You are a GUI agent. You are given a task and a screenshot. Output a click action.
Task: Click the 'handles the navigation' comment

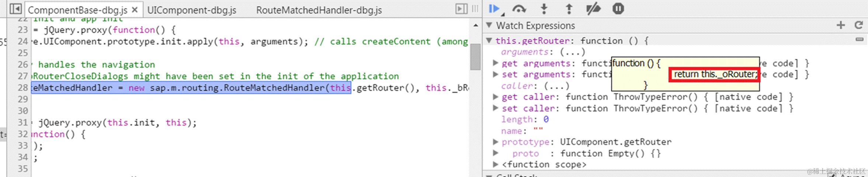click(x=97, y=65)
